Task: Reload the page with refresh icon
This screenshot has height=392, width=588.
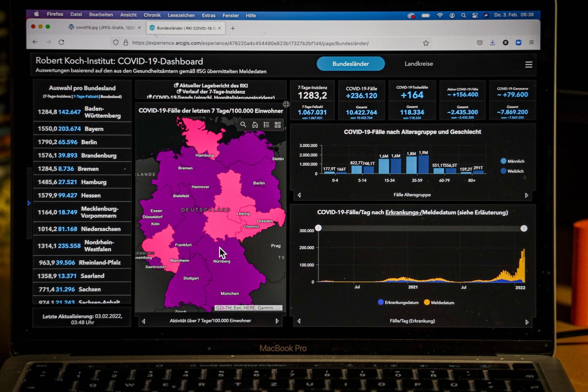Action: (61, 42)
